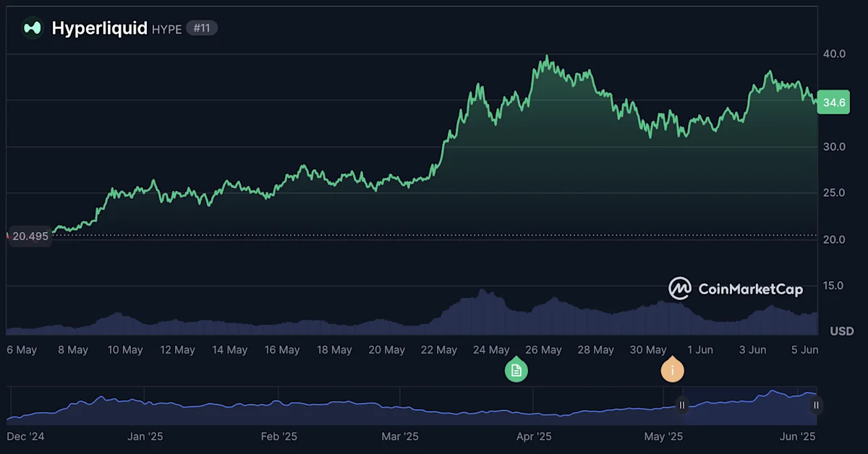The height and width of the screenshot is (454, 868).
Task: Click the 30 May date label
Action: tap(648, 350)
